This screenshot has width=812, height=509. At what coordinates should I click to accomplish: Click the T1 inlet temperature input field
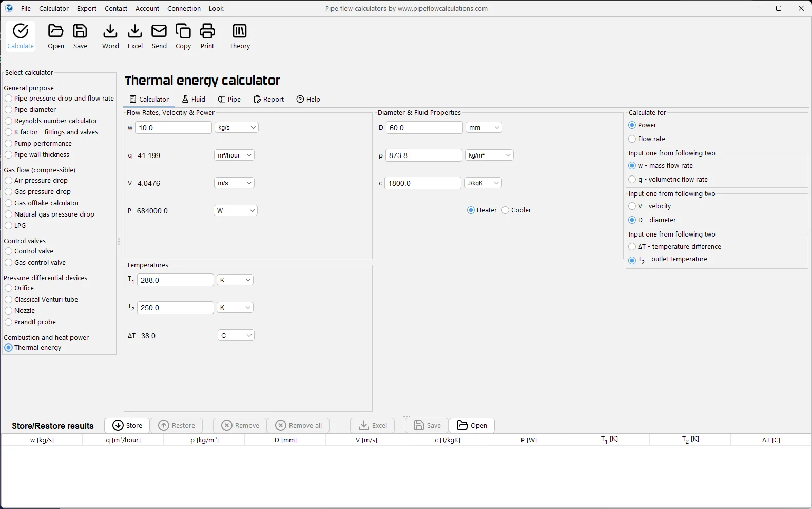pyautogui.click(x=176, y=280)
